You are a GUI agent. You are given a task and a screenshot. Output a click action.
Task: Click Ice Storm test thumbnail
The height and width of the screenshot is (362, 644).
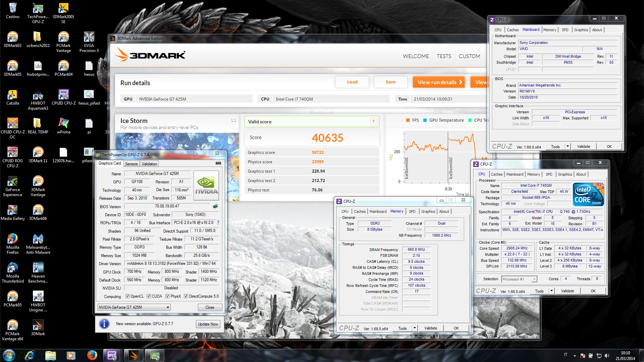coord(177,167)
